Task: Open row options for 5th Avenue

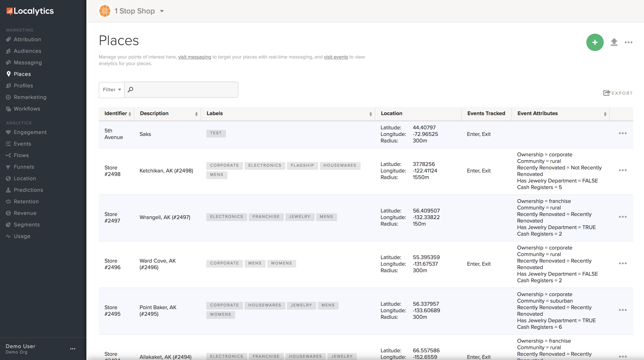Action: click(x=622, y=133)
